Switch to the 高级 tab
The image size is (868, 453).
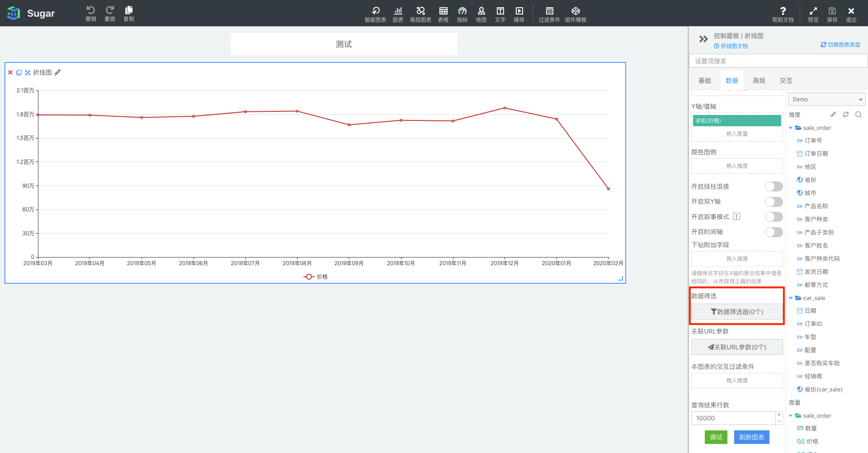pos(759,81)
